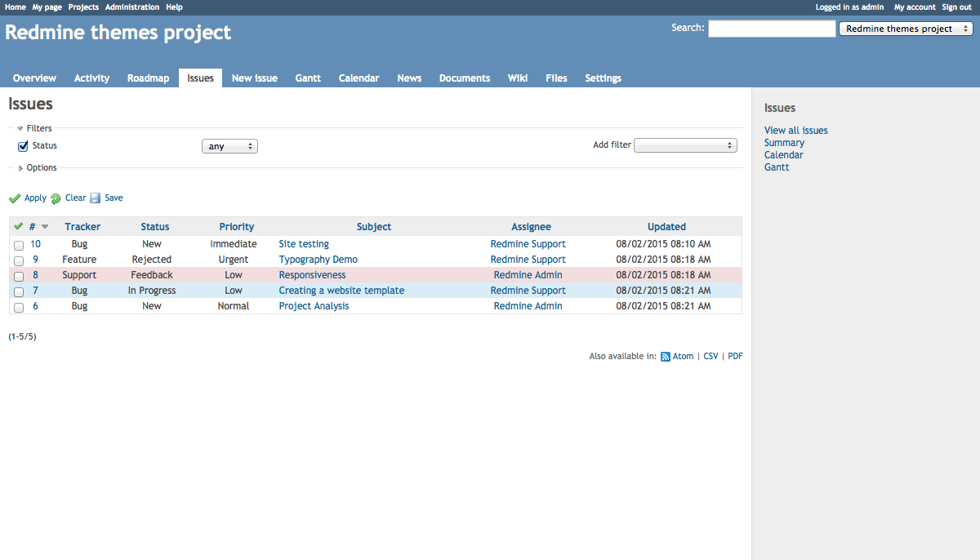Sort by Status column header
This screenshot has height=560, width=980.
[155, 227]
